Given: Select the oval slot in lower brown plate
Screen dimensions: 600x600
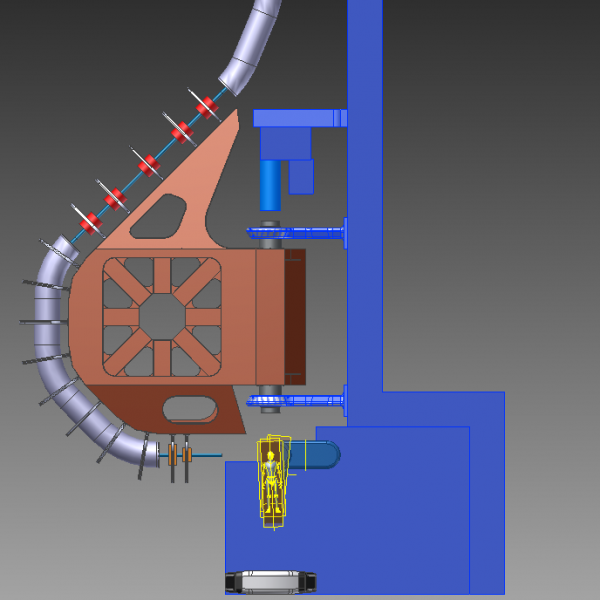Looking at the screenshot, I should [189, 409].
